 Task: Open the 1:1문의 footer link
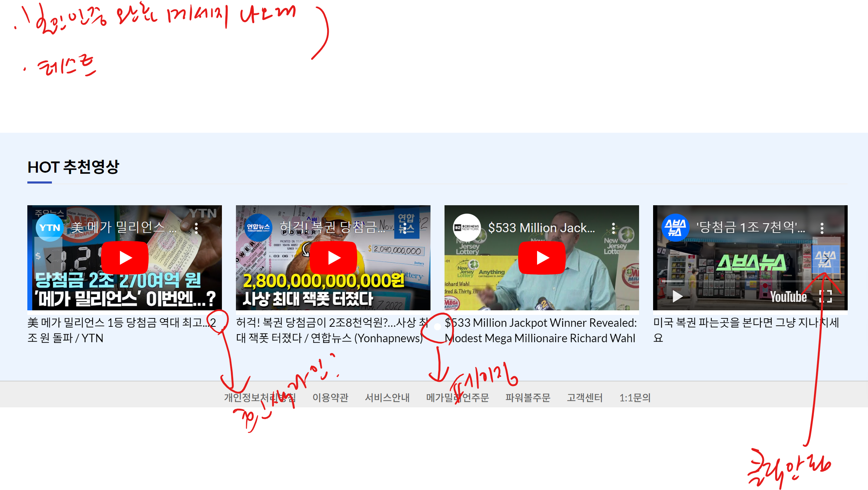635,398
